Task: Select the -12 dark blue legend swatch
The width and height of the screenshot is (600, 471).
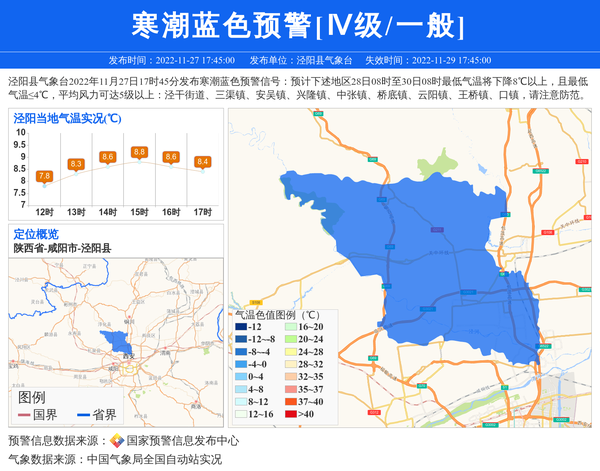Action: [241, 327]
